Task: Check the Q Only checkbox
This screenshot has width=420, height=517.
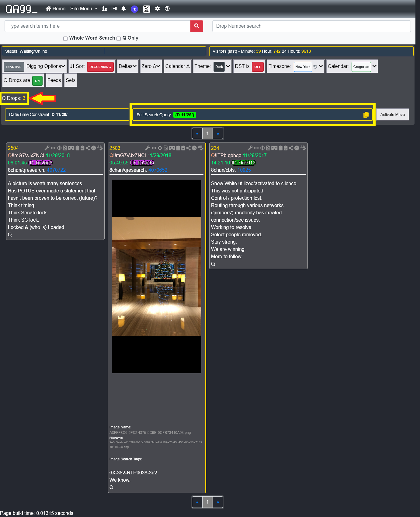Action: click(119, 38)
